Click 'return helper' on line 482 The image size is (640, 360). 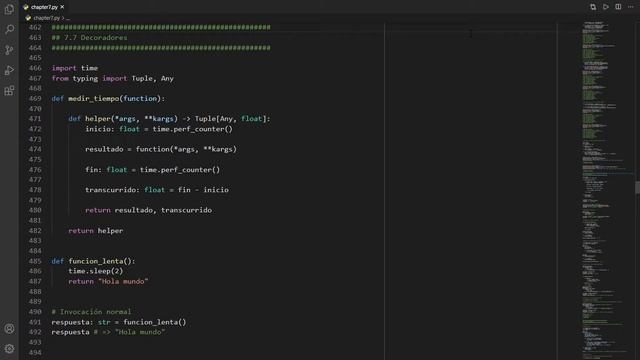tap(96, 231)
